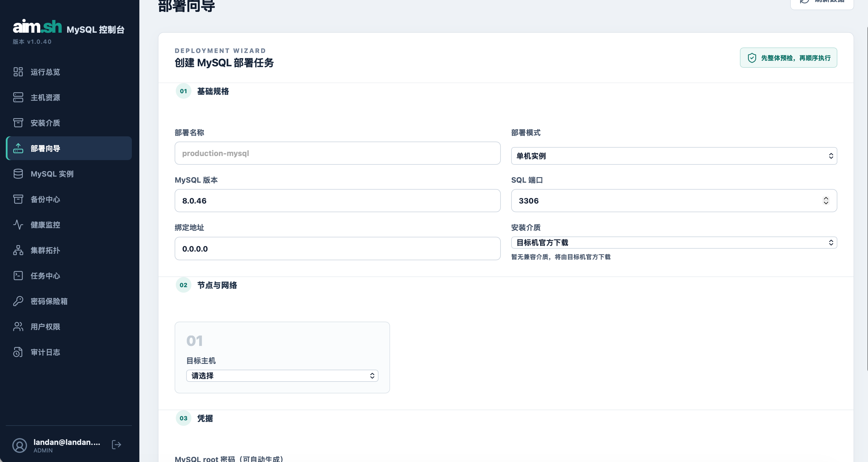868x462 pixels.
Task: Click the 先整体预检，再顺序执行 badge
Action: (788, 58)
